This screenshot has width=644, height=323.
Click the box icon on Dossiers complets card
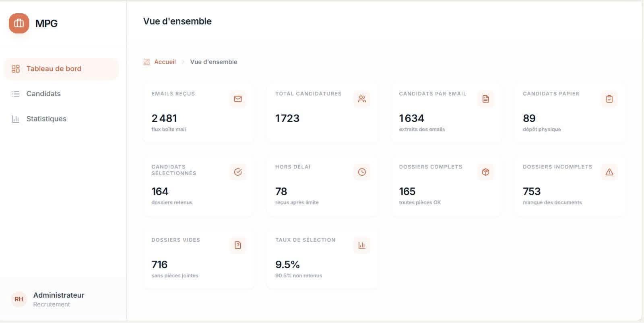pos(486,172)
